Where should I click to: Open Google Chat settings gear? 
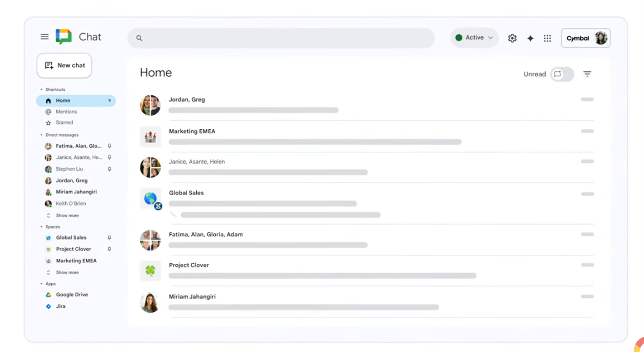tap(512, 38)
